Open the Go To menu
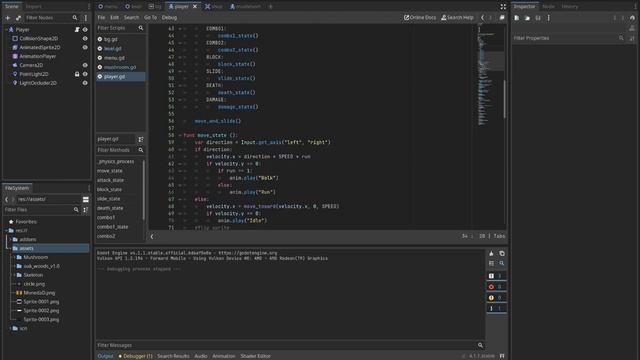640x360 pixels. [x=150, y=18]
